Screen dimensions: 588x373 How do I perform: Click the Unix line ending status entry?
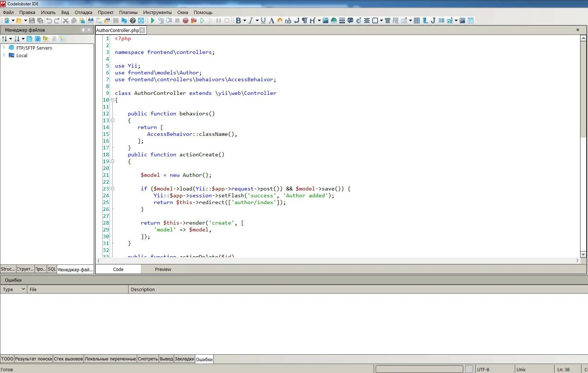521,369
